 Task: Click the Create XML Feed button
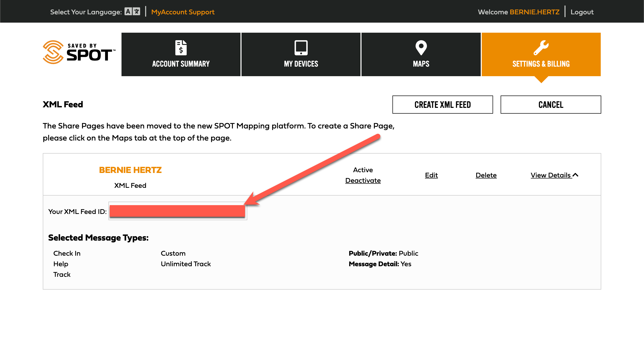coord(442,105)
